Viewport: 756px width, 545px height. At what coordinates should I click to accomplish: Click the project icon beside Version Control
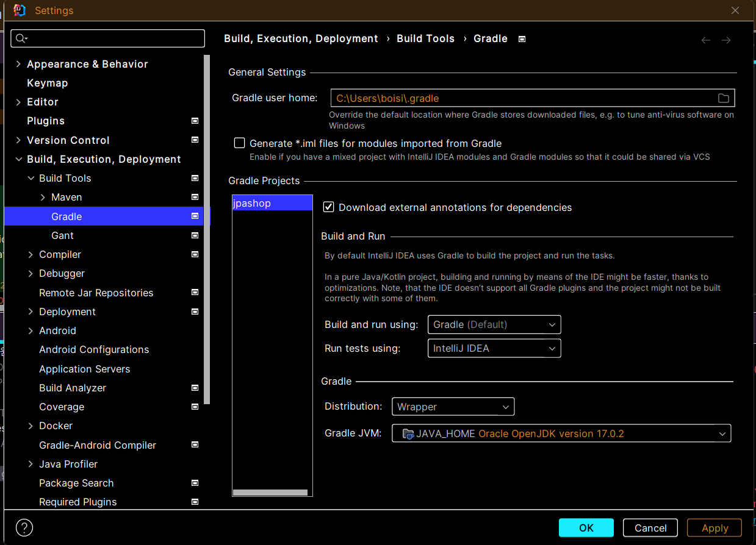(195, 140)
